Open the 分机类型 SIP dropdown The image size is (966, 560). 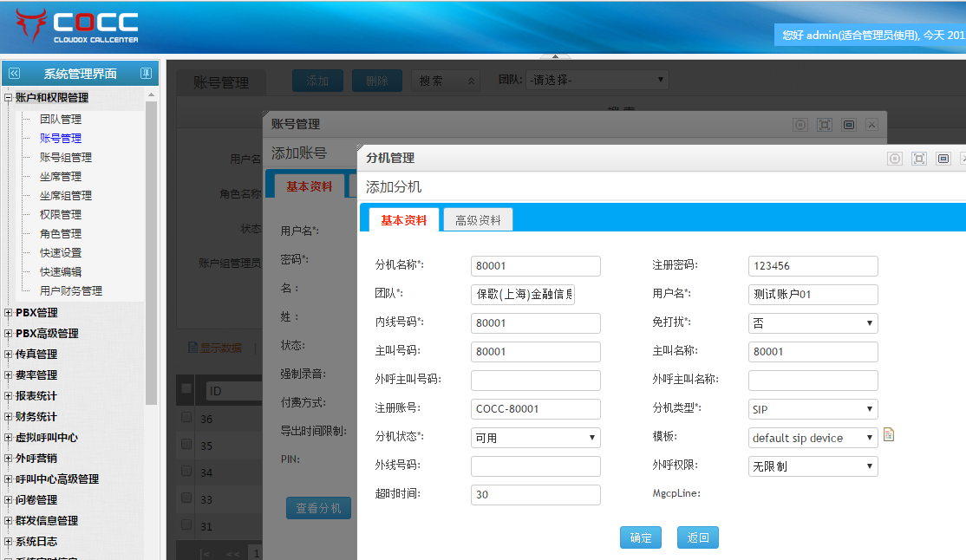point(813,409)
